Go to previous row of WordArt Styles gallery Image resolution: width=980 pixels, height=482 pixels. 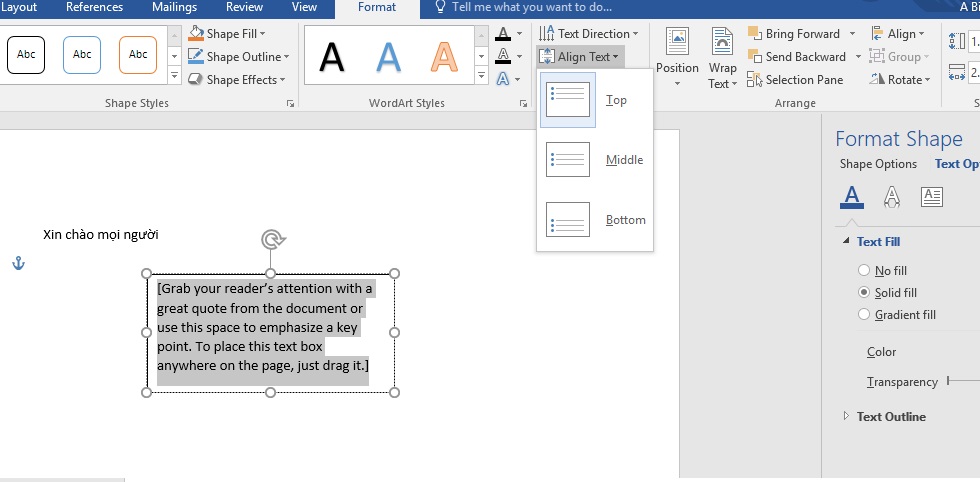(481, 35)
